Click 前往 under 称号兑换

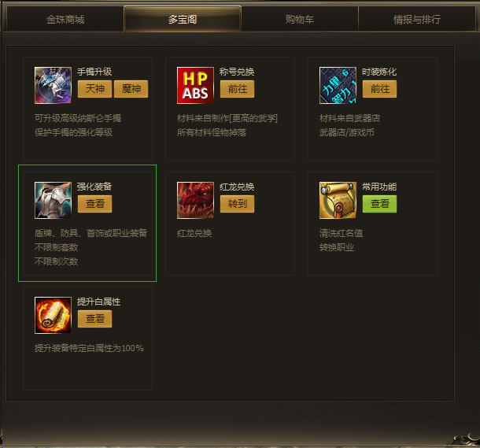click(237, 89)
